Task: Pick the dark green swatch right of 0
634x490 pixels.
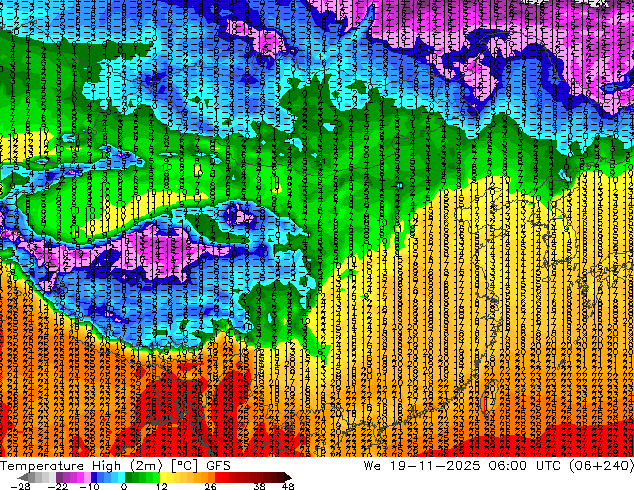Action: click(x=128, y=477)
